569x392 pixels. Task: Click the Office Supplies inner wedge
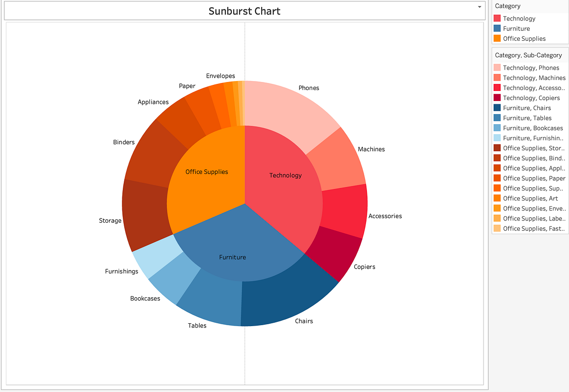[x=206, y=172]
